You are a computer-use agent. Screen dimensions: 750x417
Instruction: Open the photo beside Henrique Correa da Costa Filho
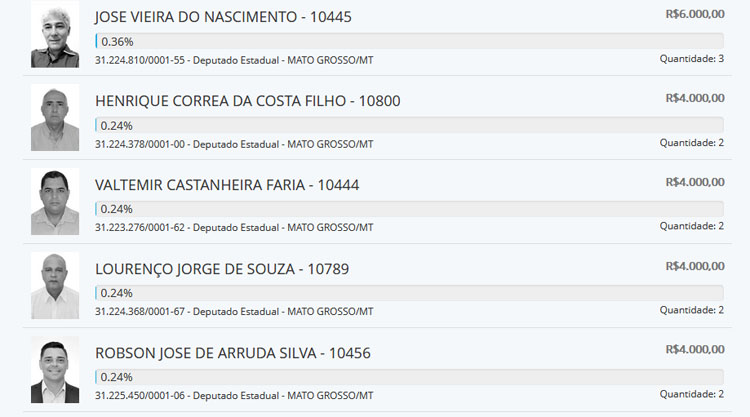click(x=55, y=118)
